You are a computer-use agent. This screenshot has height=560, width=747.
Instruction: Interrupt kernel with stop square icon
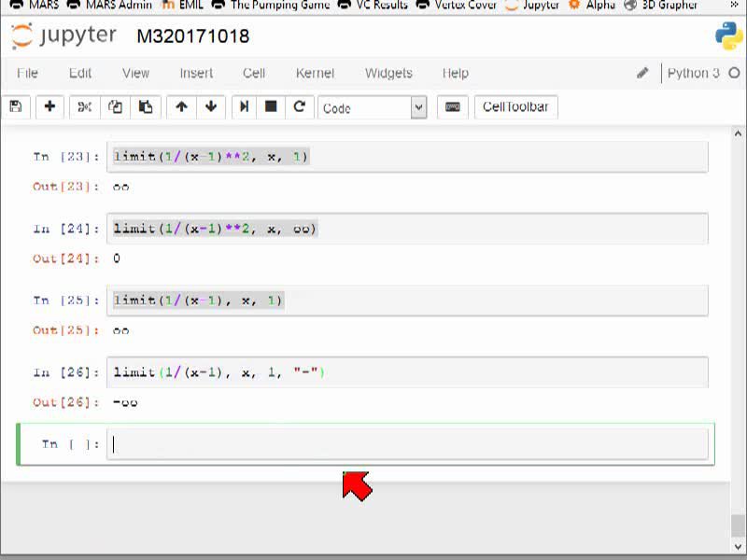pos(271,106)
